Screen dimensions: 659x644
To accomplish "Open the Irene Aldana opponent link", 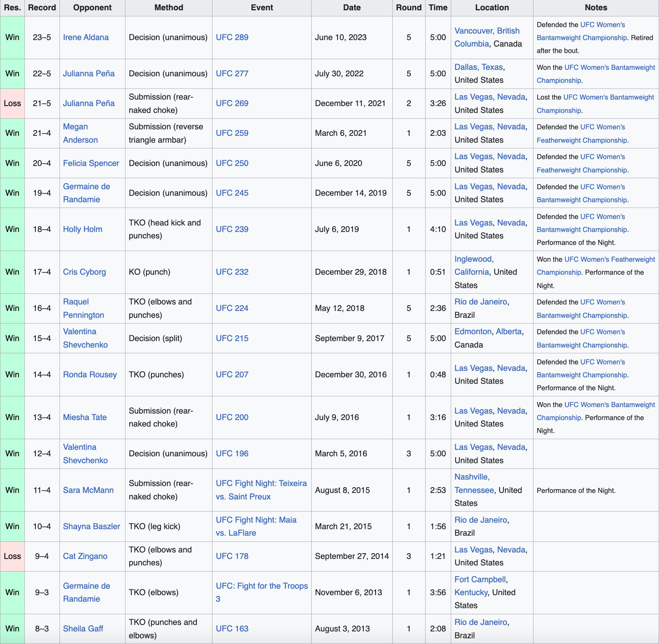I will click(85, 37).
